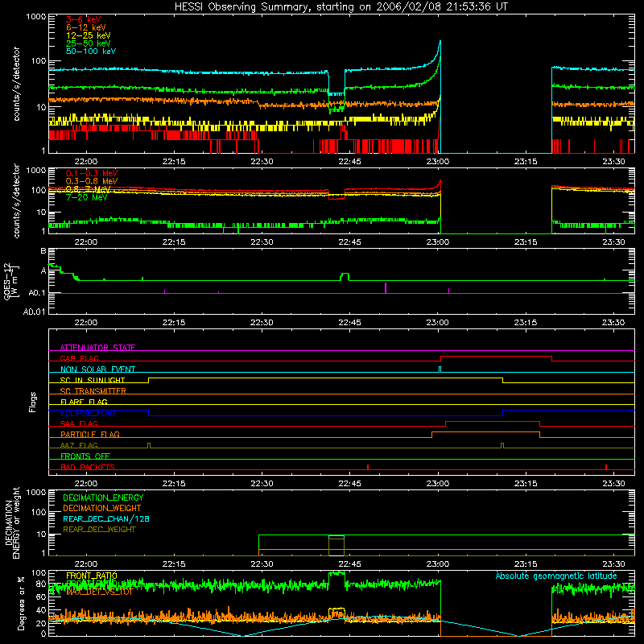Click the HESSI Observing Summary title text

tap(341, 7)
